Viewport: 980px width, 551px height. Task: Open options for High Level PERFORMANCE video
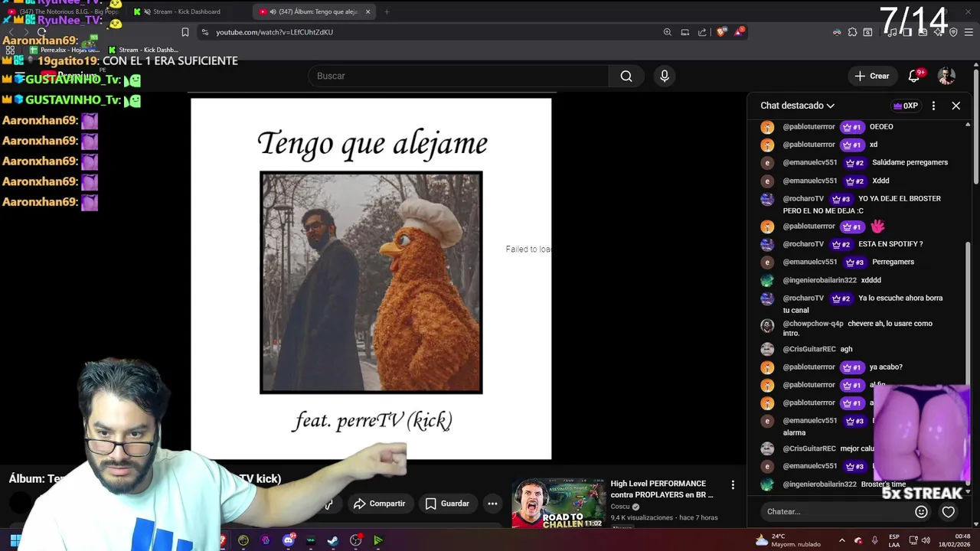(x=733, y=485)
